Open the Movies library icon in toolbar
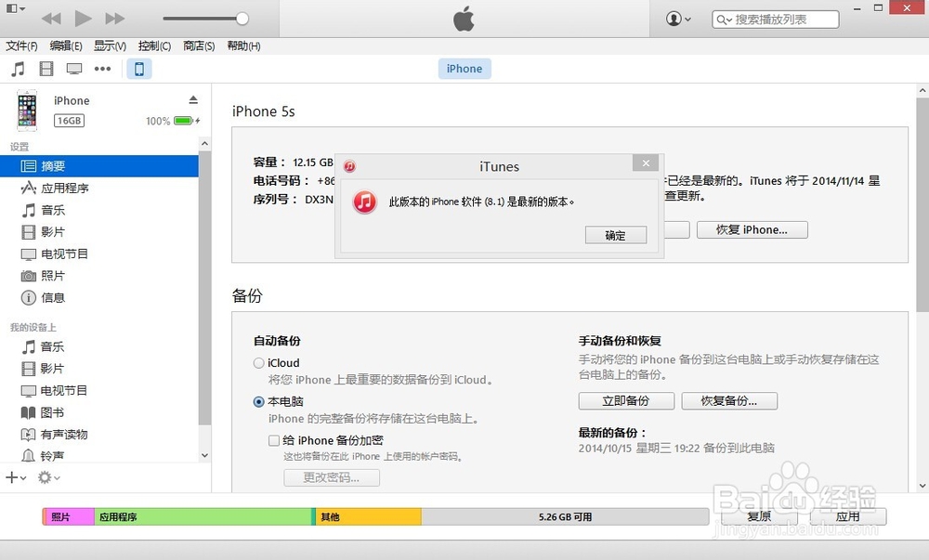Screen dimensions: 929x560 coord(46,70)
